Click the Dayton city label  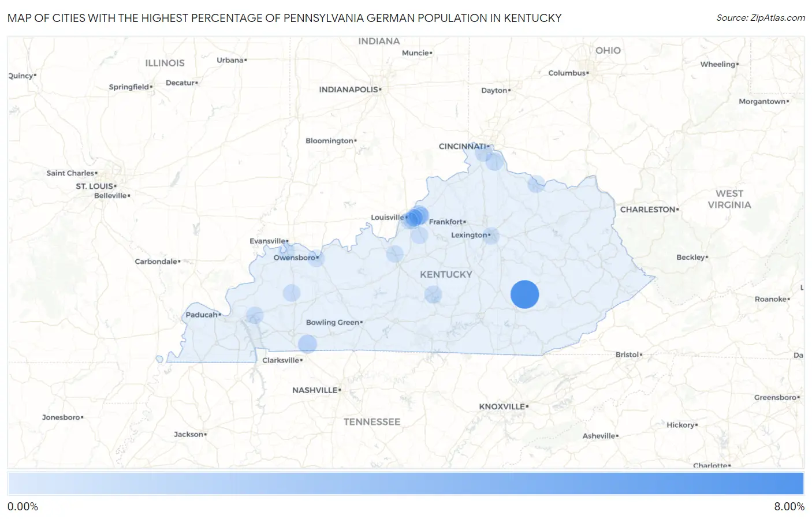tap(495, 91)
